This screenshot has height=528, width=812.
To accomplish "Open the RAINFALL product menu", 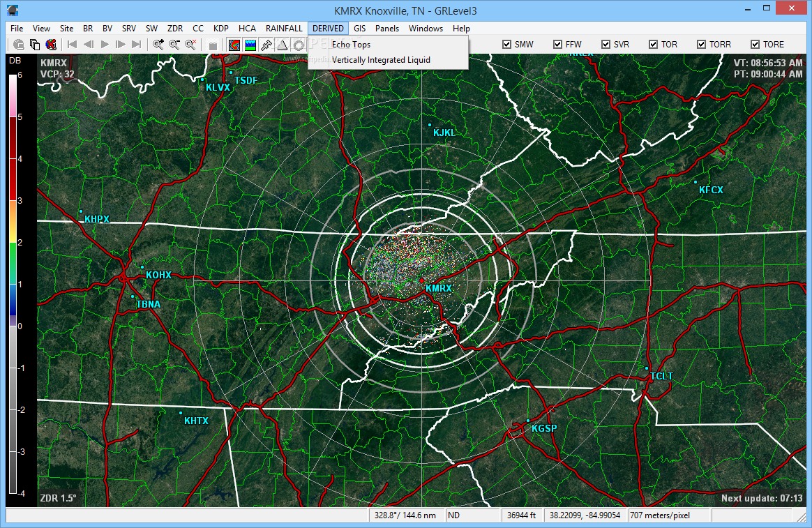I will pos(284,29).
